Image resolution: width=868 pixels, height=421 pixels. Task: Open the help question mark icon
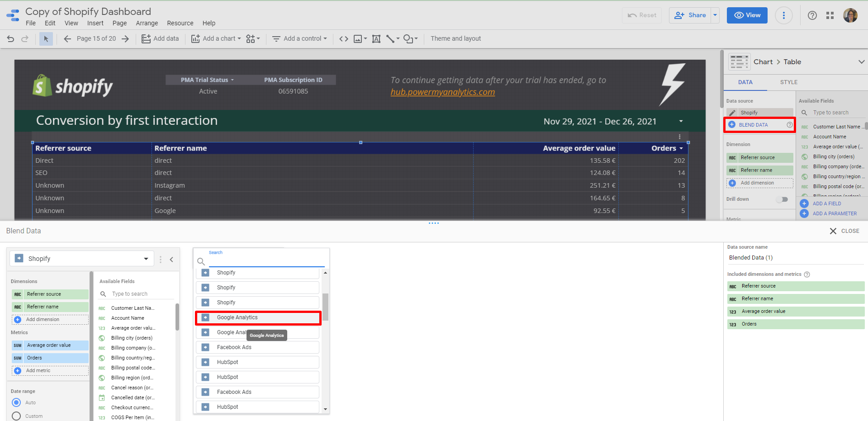tap(812, 15)
